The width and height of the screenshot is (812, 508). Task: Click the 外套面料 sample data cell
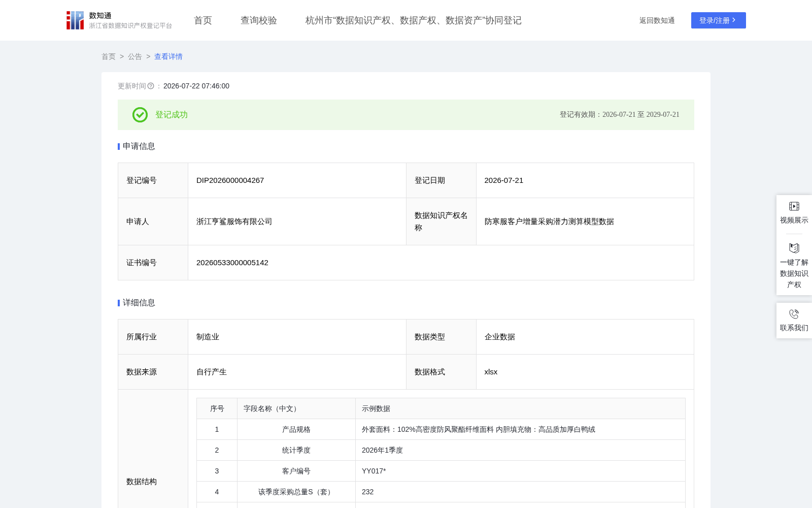(520, 429)
